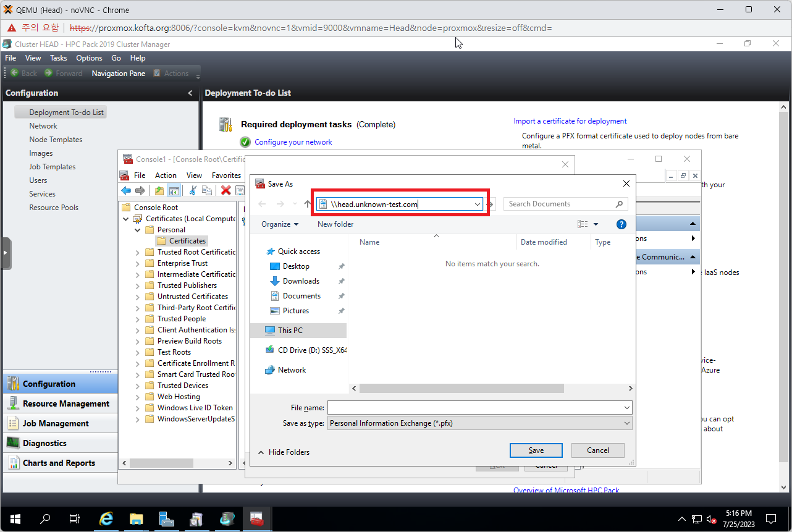Click the delete (red X) icon in console toolbar
Screen dimensions: 792x532
226,191
